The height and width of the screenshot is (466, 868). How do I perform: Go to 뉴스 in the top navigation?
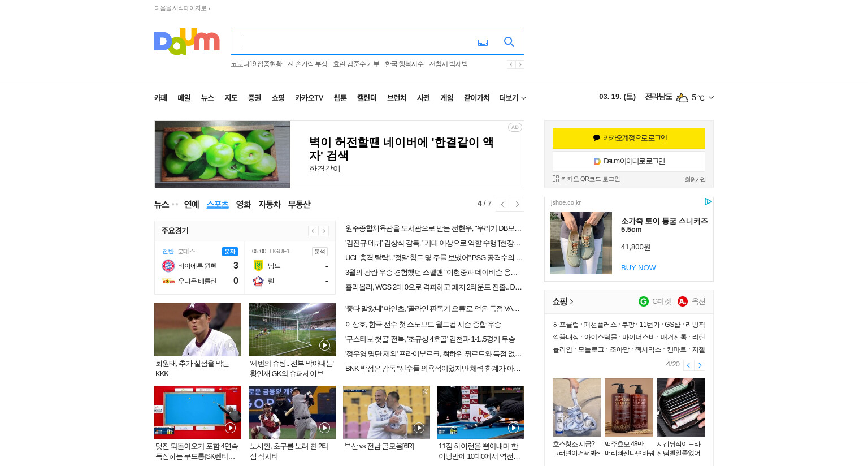click(207, 98)
